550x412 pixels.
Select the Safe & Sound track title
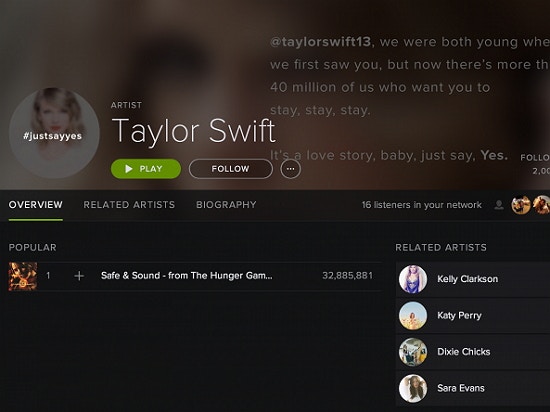(x=187, y=276)
